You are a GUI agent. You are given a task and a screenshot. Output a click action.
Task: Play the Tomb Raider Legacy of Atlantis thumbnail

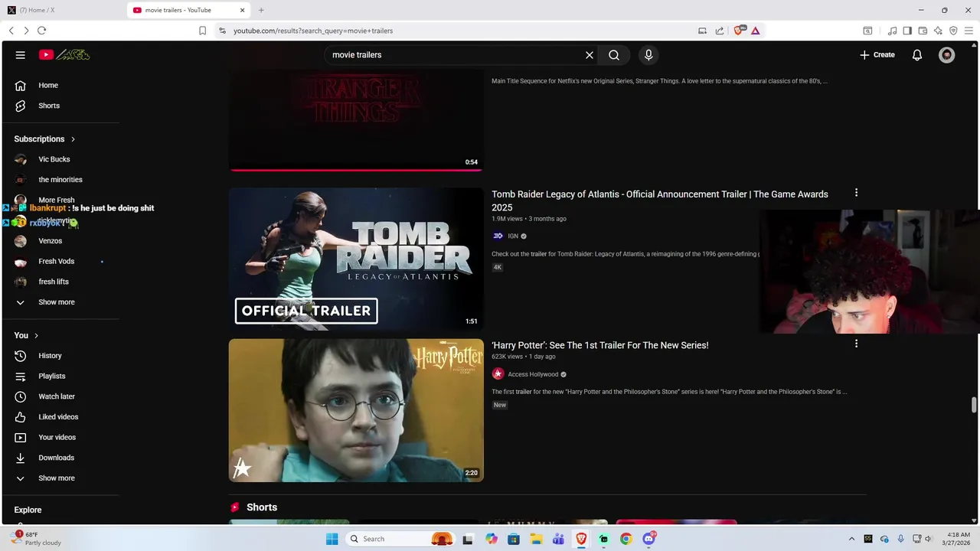[x=356, y=259]
